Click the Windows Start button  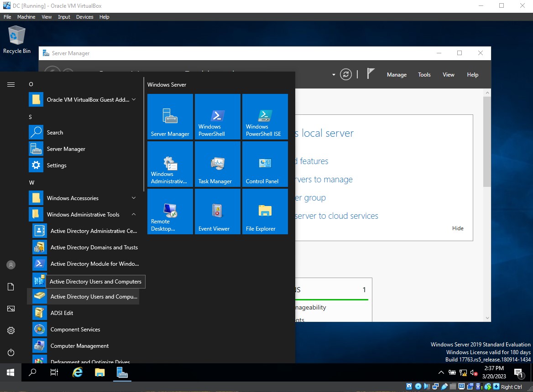coord(10,372)
